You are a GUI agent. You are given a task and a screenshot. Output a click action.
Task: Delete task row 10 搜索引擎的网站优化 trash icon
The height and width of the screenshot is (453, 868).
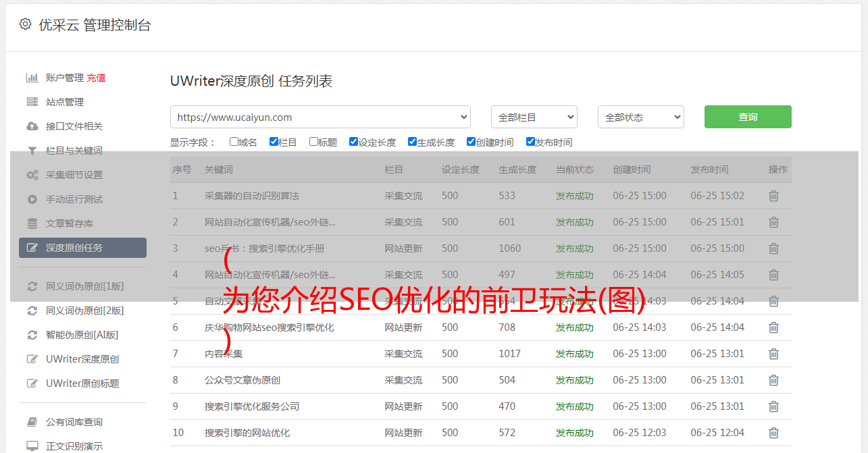[773, 433]
